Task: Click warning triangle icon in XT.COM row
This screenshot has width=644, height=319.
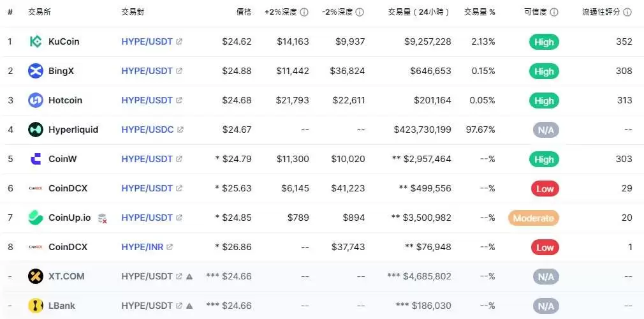Action: pos(189,276)
